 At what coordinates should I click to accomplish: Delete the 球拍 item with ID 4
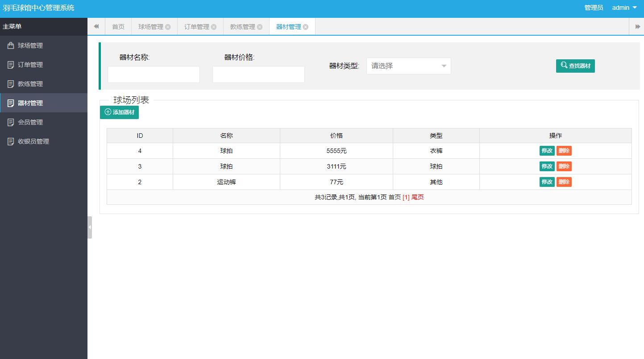coord(564,150)
